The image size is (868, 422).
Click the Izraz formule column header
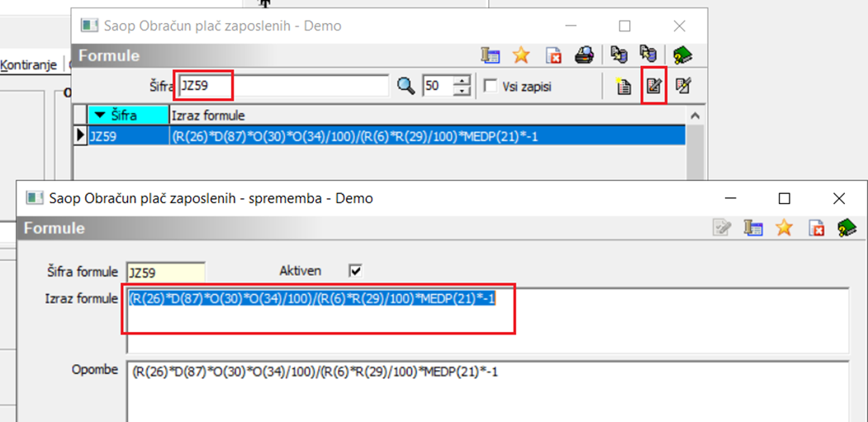coord(429,115)
